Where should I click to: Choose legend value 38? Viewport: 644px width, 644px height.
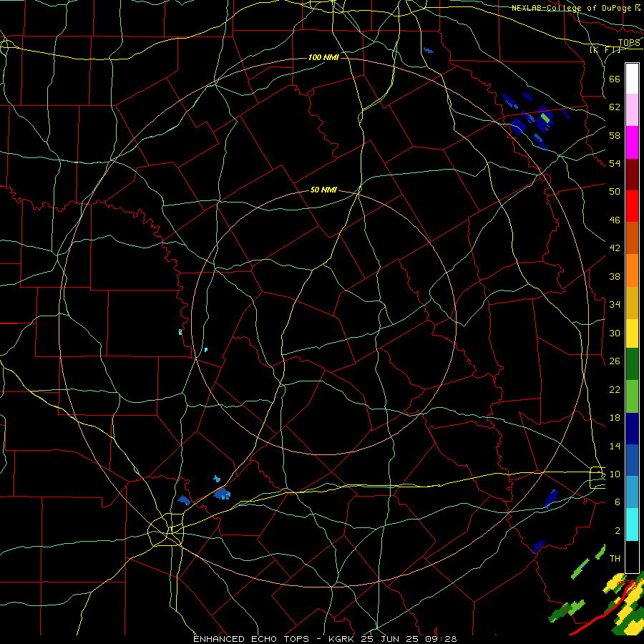pyautogui.click(x=615, y=276)
